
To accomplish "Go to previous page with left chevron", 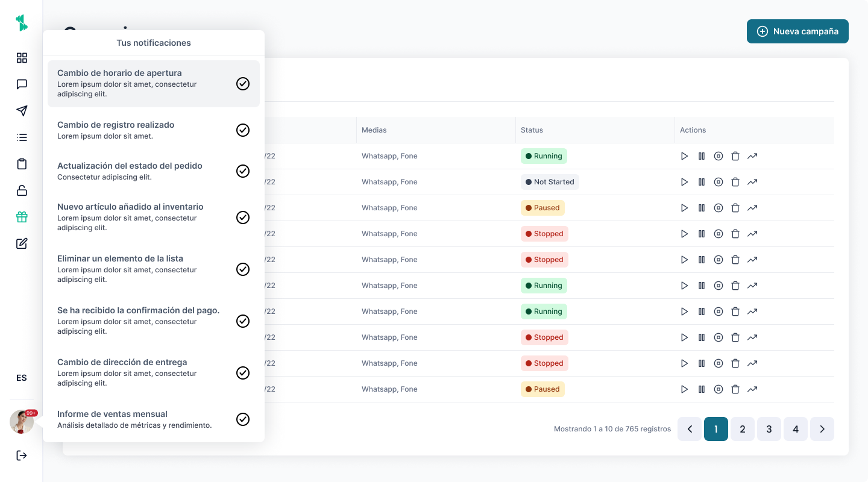I will click(690, 429).
